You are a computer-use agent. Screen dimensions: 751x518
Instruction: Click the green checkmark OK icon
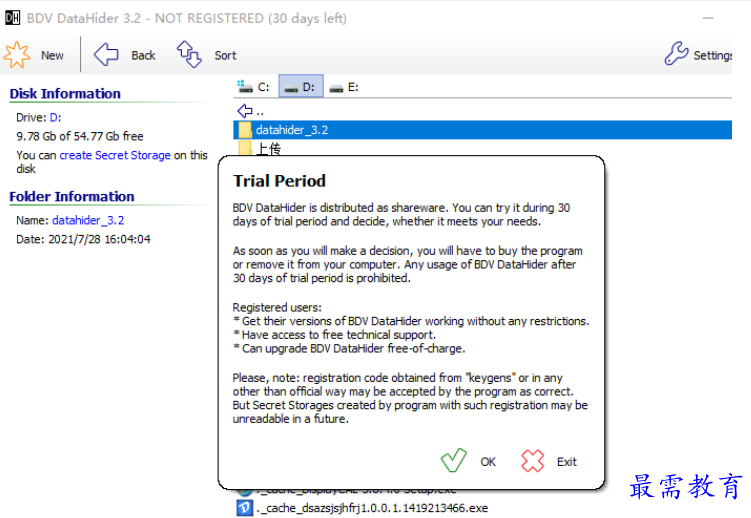(x=453, y=460)
